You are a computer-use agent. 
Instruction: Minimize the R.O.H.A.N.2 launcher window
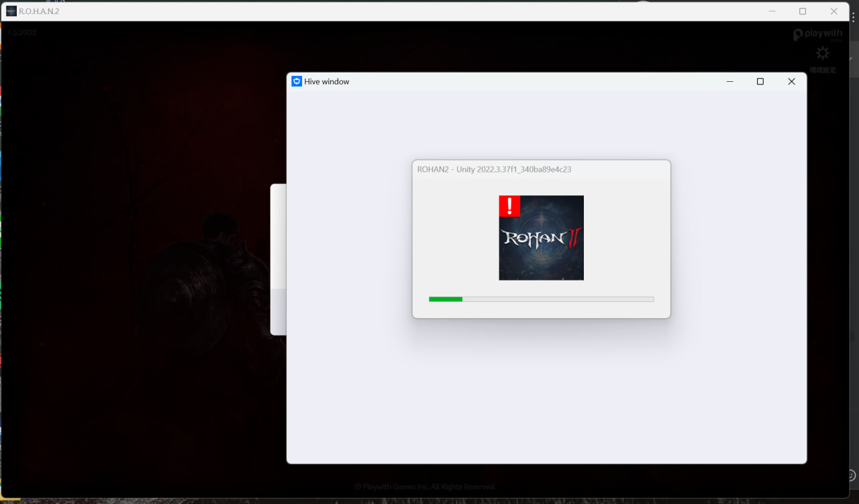pyautogui.click(x=772, y=11)
